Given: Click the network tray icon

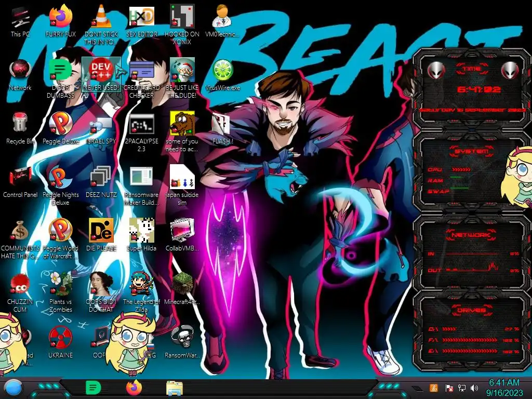Looking at the screenshot, I should pyautogui.click(x=461, y=388).
